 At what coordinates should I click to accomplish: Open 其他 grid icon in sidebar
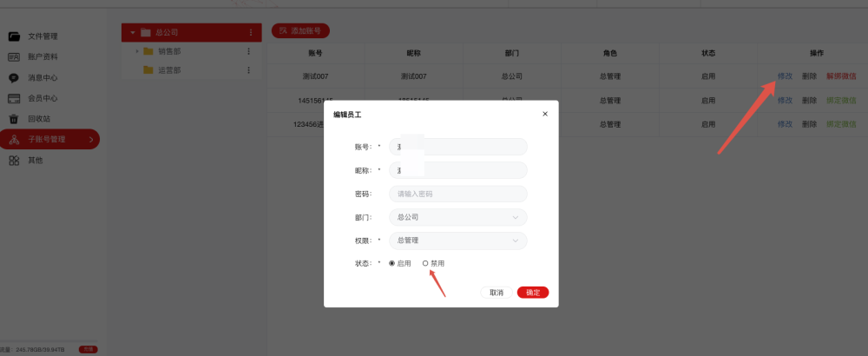pos(15,161)
